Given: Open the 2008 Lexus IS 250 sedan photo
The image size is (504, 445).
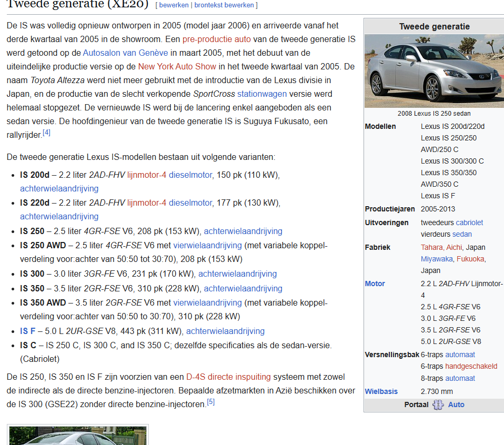Looking at the screenshot, I should click(433, 71).
